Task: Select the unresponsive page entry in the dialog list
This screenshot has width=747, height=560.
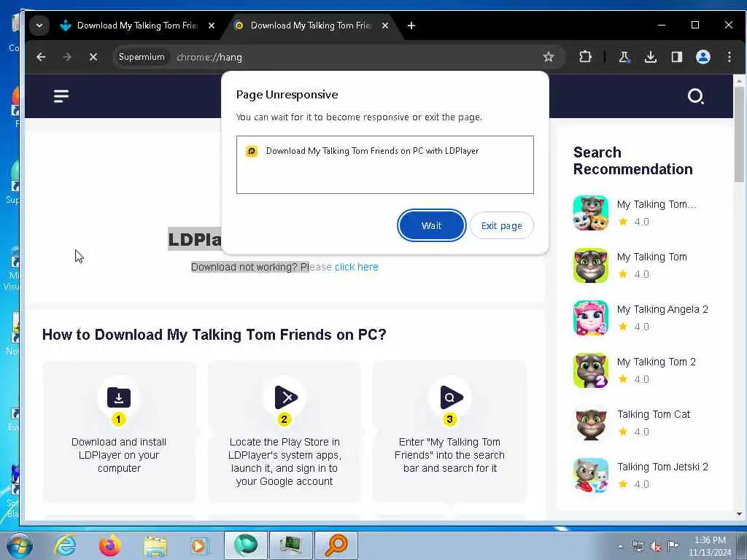Action: pos(385,151)
